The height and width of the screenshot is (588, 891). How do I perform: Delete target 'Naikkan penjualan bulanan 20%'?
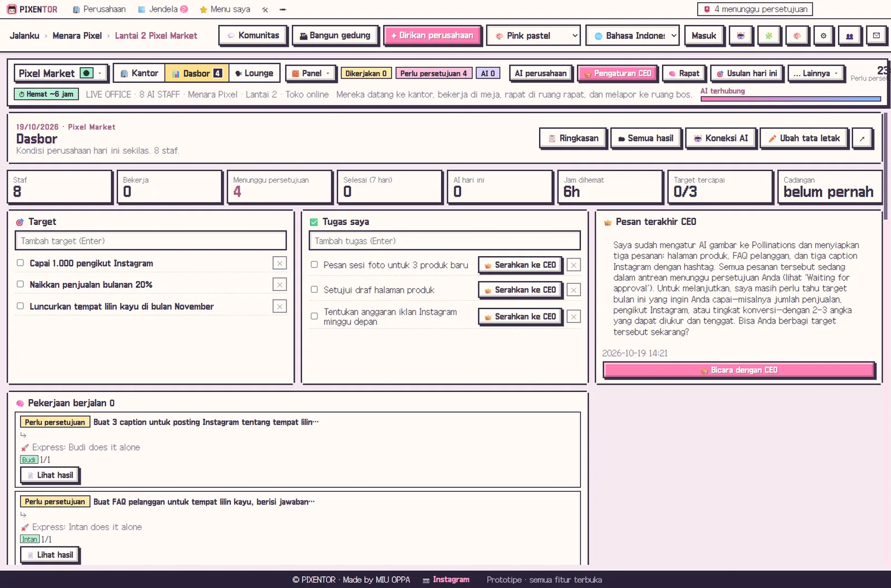[x=280, y=285]
